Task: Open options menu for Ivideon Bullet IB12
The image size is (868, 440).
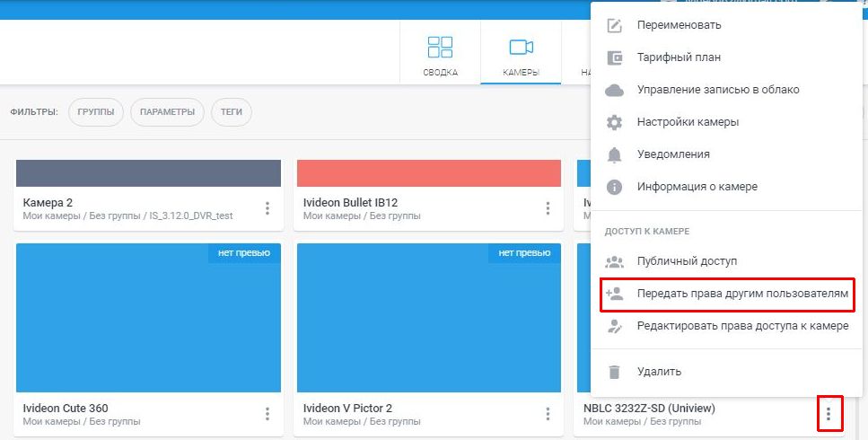Action: click(x=548, y=208)
